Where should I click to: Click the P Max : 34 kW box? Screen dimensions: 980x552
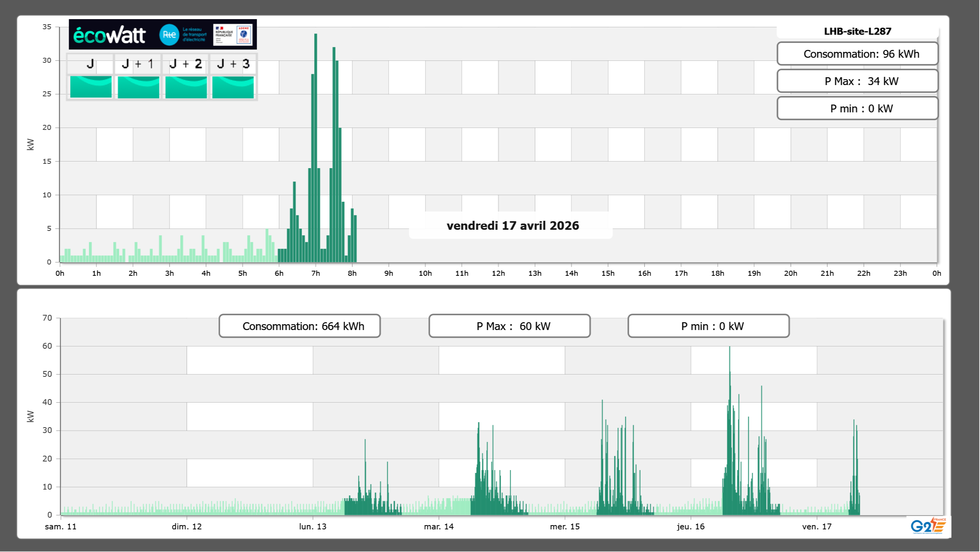click(857, 81)
